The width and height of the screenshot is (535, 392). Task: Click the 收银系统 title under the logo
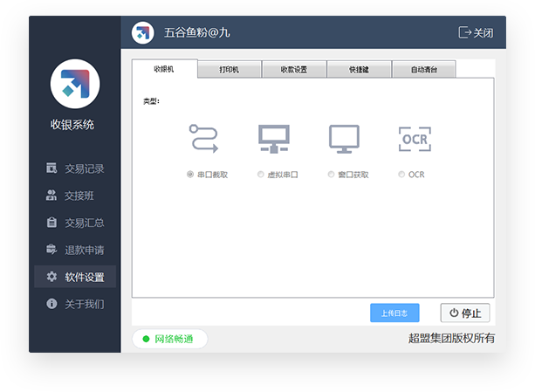click(72, 125)
